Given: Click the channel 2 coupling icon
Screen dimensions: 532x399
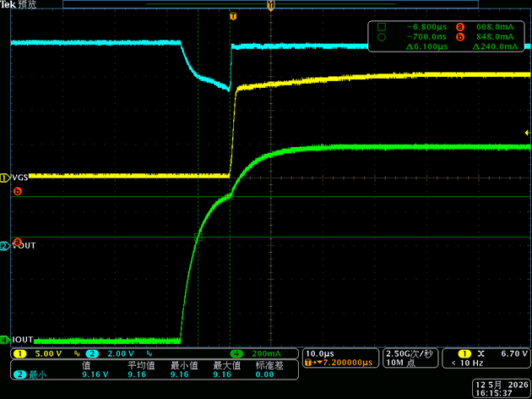Looking at the screenshot, I should pos(149,354).
